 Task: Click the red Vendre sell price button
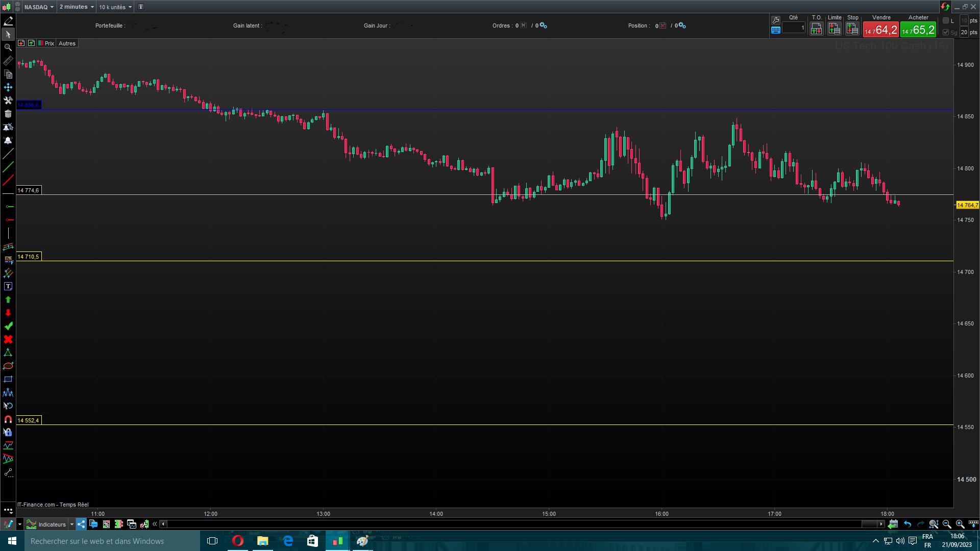[881, 30]
